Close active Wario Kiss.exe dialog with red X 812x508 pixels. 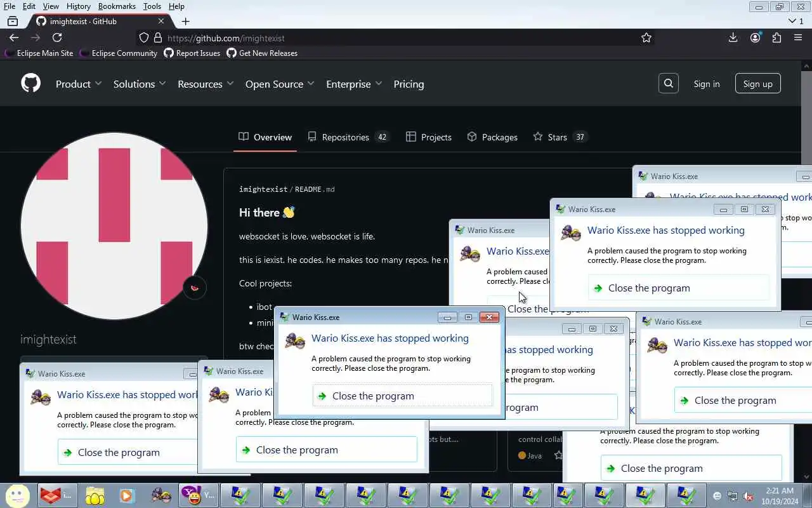click(489, 317)
